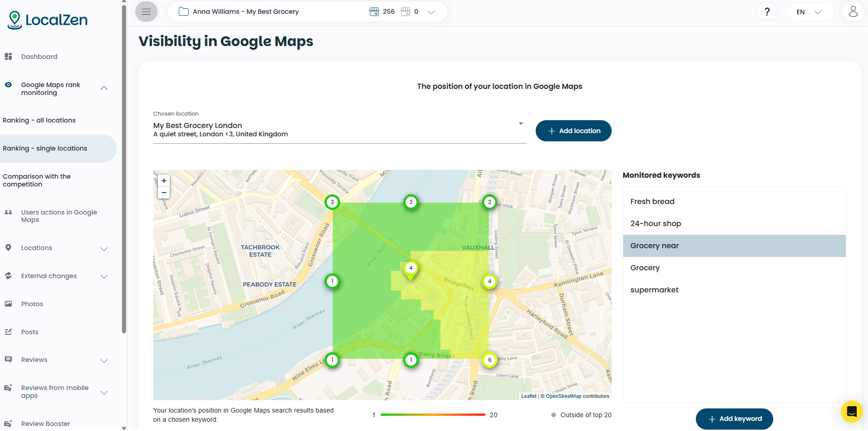Select the supermarket keyword
868x431 pixels.
tap(735, 290)
